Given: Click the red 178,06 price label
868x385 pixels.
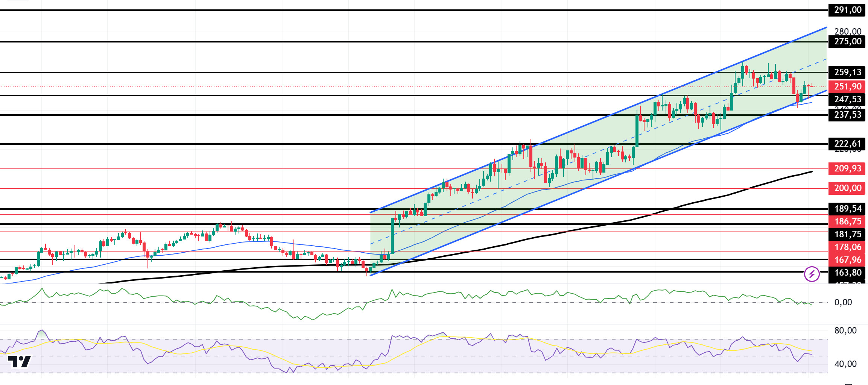Looking at the screenshot, I should click(847, 247).
